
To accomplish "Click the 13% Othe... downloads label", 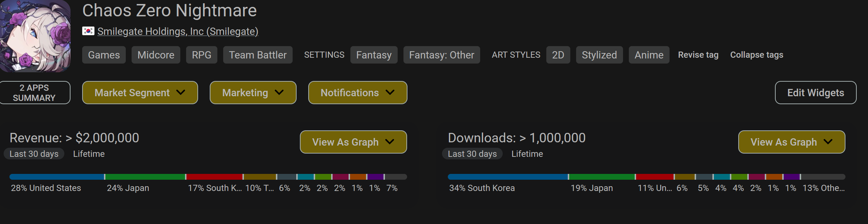I will 824,188.
